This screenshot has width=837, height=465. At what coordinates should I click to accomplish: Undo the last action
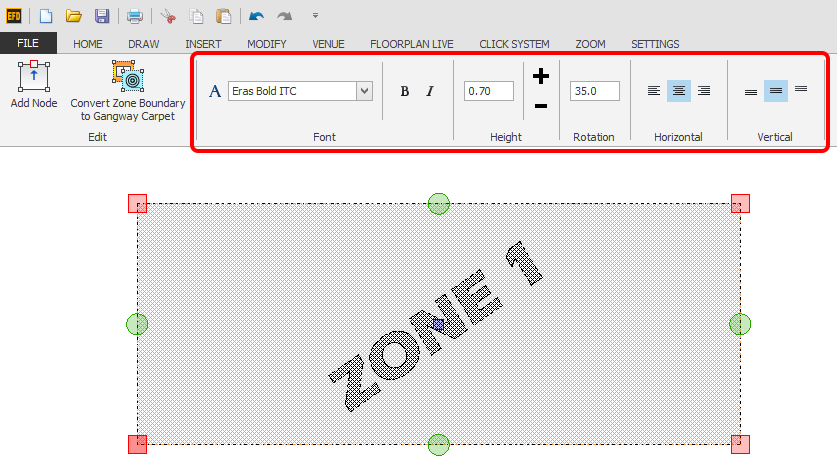click(256, 16)
